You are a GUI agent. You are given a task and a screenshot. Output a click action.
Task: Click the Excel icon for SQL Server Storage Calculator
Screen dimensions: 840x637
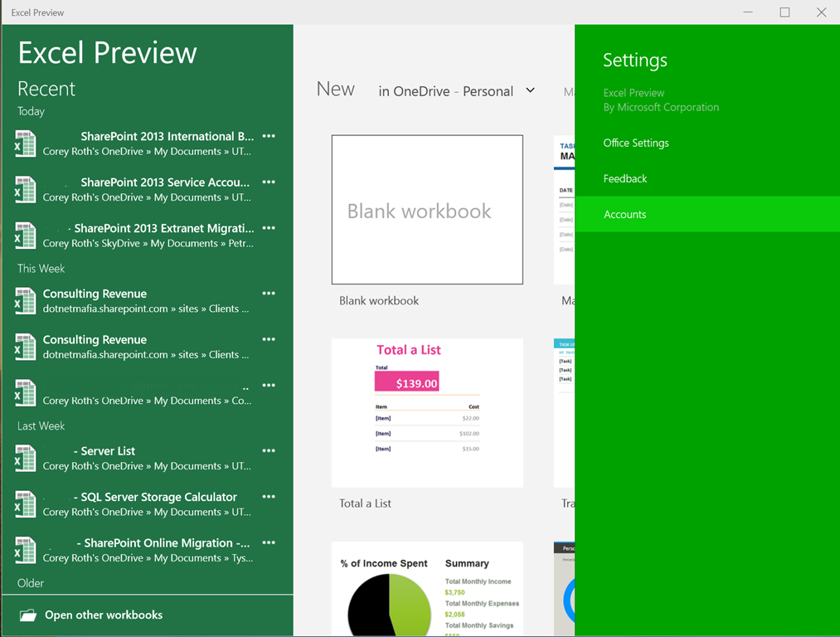pyautogui.click(x=25, y=504)
